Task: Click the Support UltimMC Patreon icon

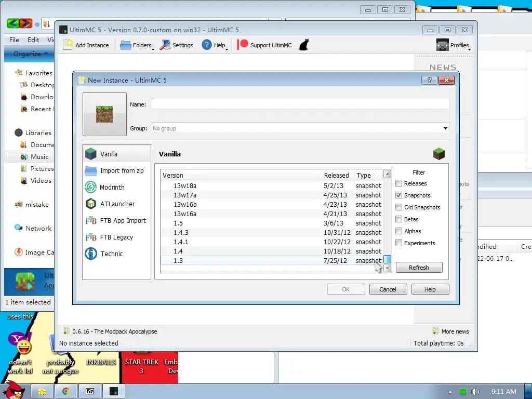Action: (x=242, y=45)
